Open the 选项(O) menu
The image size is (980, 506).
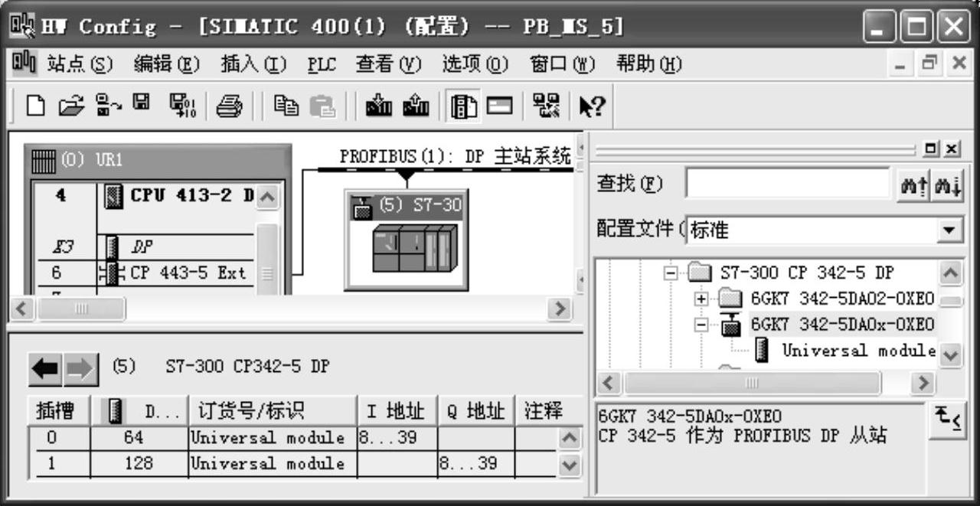(475, 66)
